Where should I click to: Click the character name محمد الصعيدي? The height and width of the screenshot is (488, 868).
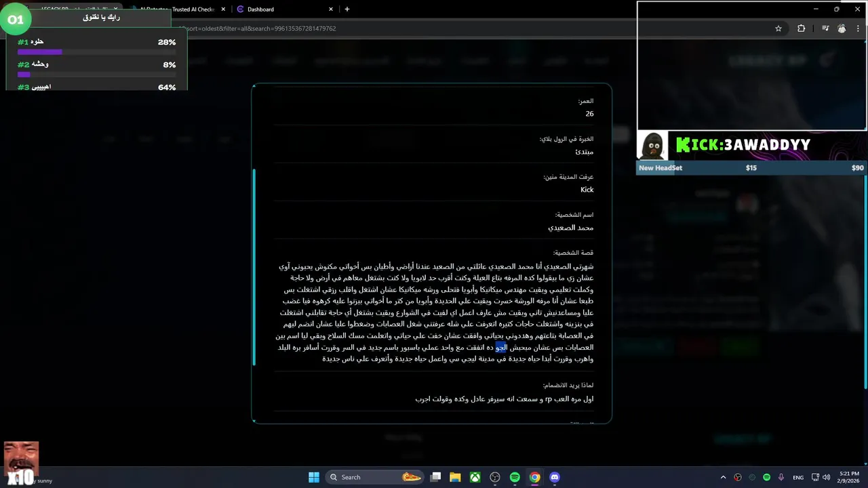click(571, 228)
